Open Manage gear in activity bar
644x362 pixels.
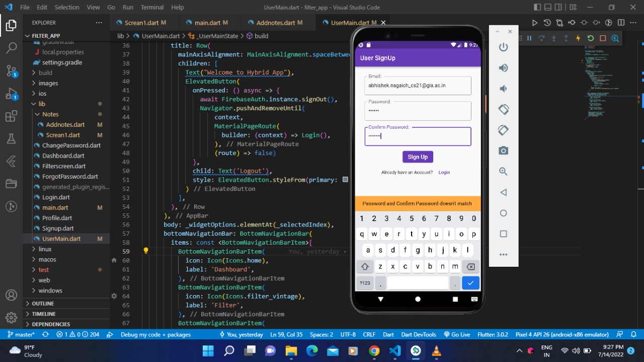click(11, 318)
